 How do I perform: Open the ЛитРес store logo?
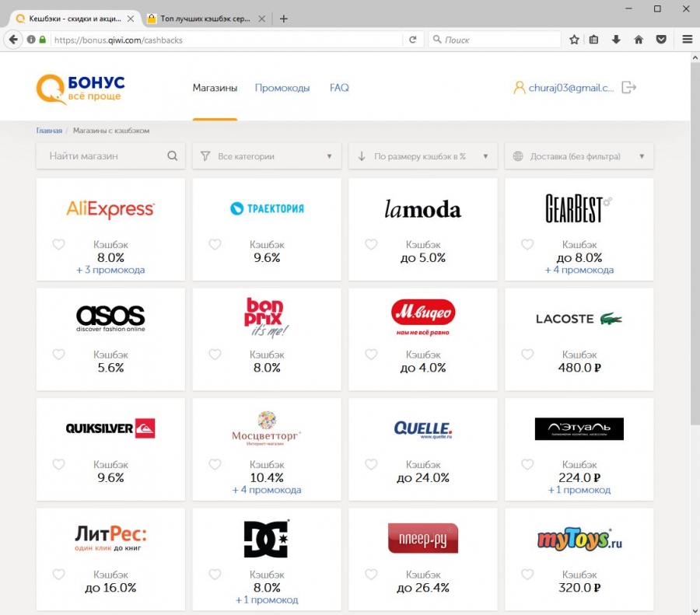pyautogui.click(x=110, y=538)
